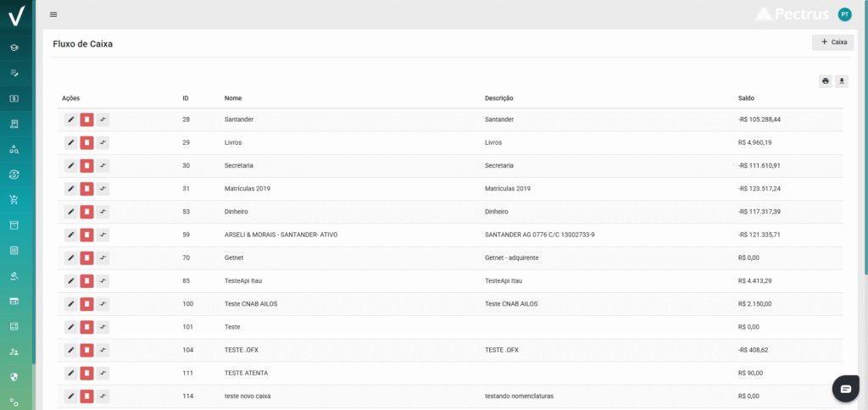Click transfer icon for Secretaria row

click(103, 165)
